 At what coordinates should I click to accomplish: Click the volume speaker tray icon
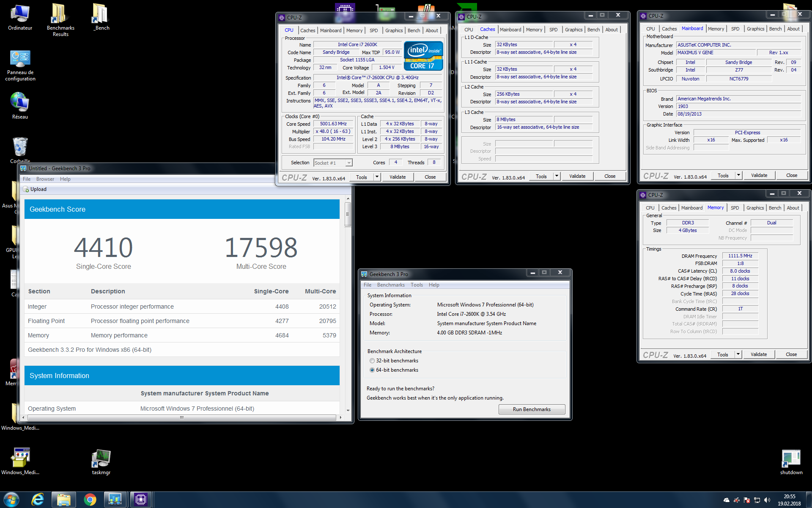767,500
